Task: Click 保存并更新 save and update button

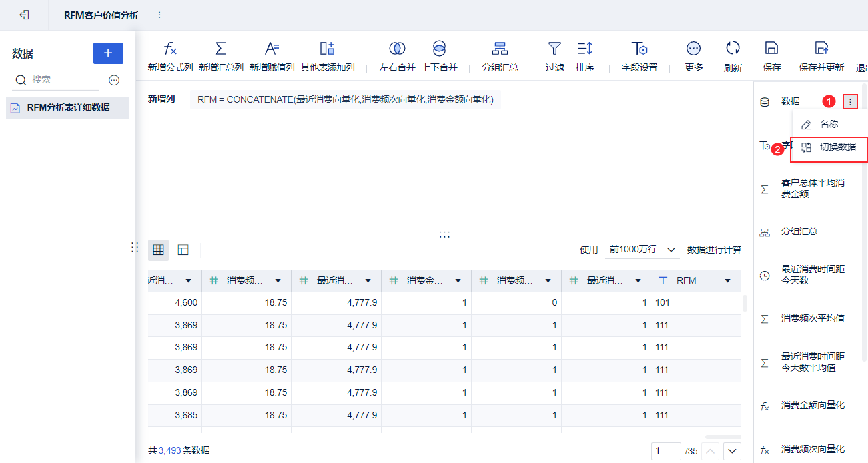Action: tap(821, 49)
